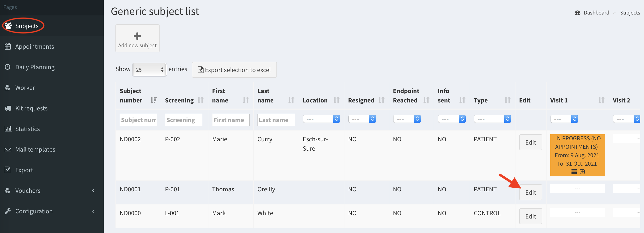This screenshot has width=644, height=233.
Task: Click the Dashboard gauge icon in breadcrumb
Action: (x=577, y=13)
